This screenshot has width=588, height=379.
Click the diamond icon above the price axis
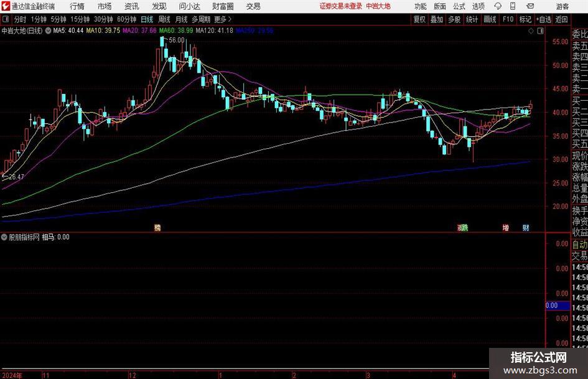coord(531,30)
